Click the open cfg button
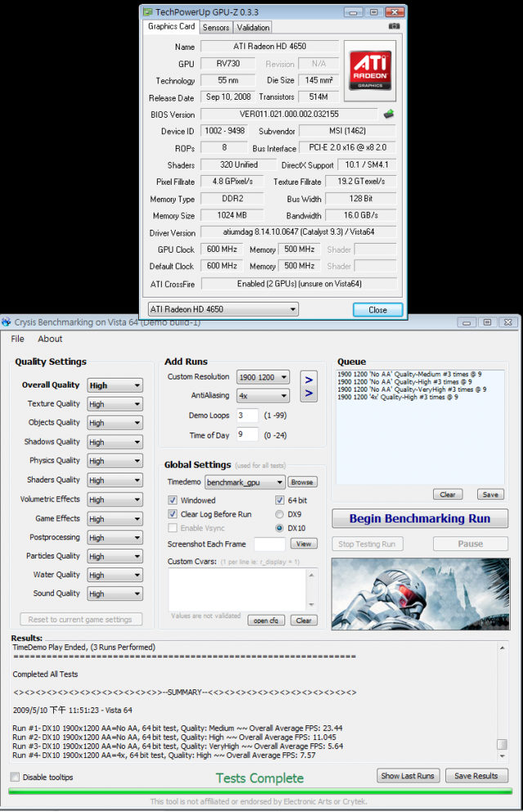 pos(266,621)
